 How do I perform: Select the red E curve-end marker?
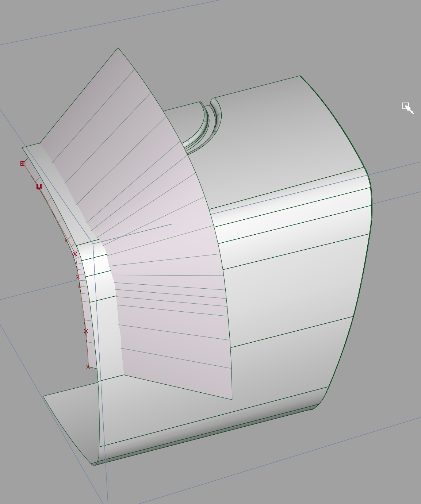pyautogui.click(x=22, y=163)
